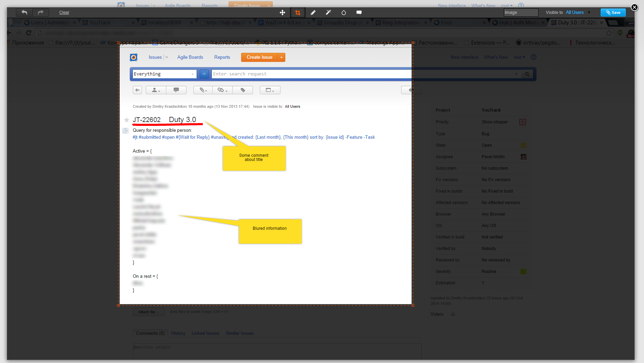Click the tag icon in issue toolbar

pos(243,90)
